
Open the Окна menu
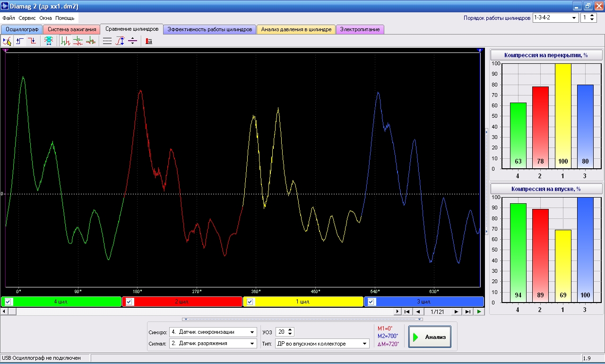pyautogui.click(x=46, y=18)
